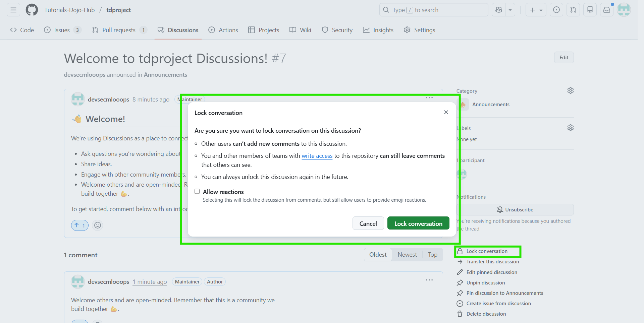Open the GitHub octocat home icon
The image size is (644, 323).
32,10
